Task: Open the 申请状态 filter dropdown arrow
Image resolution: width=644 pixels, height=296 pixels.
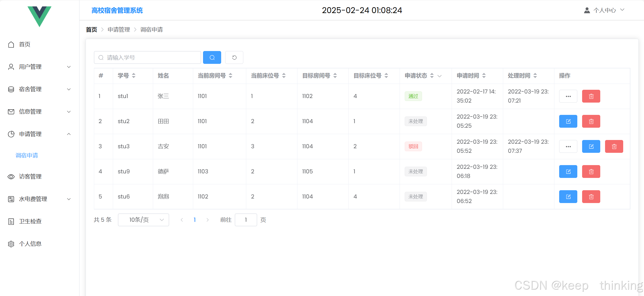Action: [x=440, y=76]
